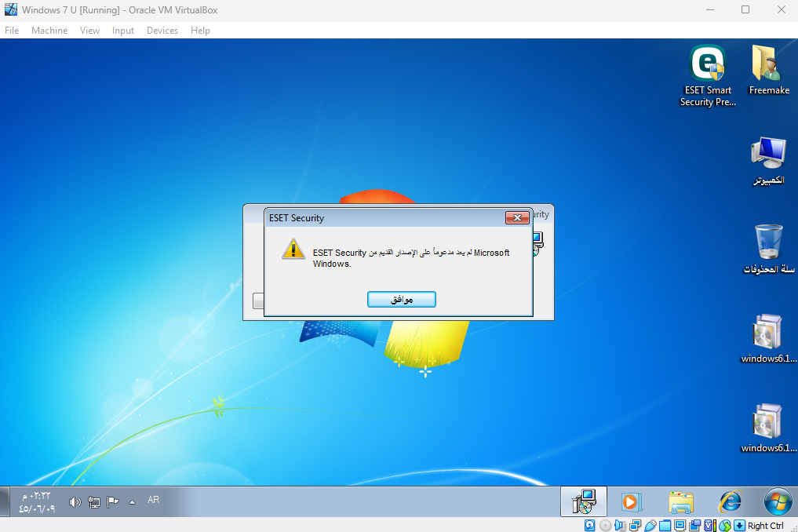Open the Input menu
Screen dimensions: 798x532
point(123,31)
